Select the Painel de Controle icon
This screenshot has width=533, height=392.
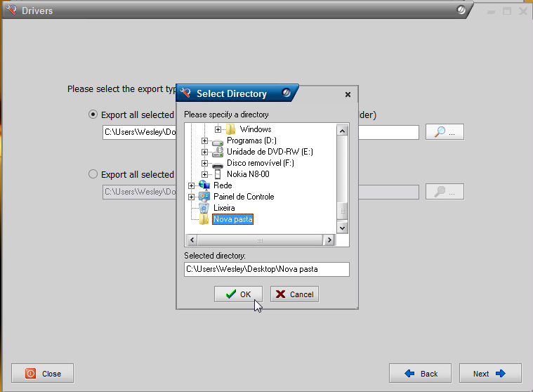pos(204,197)
